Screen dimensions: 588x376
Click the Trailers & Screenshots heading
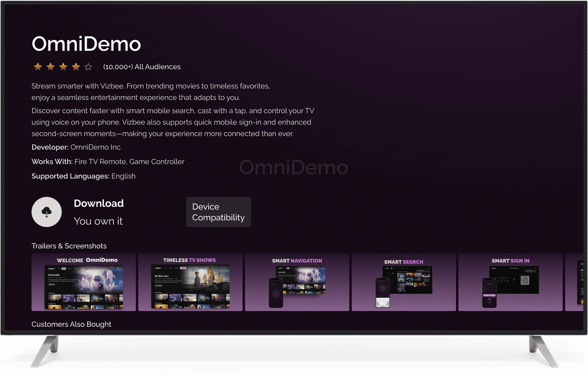[x=69, y=246]
